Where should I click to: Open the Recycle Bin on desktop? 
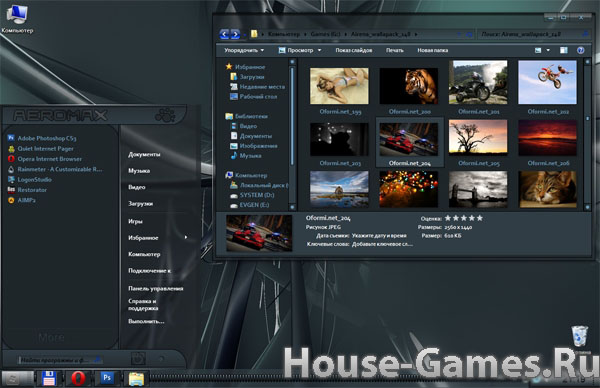580,337
